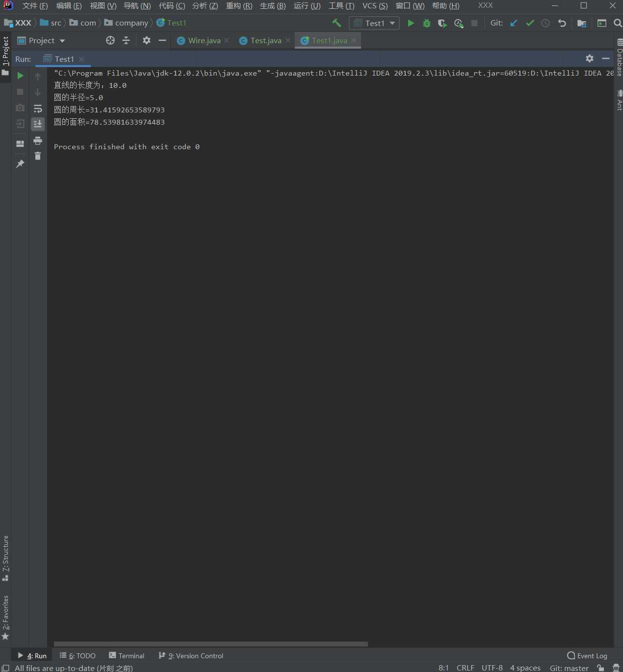Screen dimensions: 623x672
Task: Print the console output
Action: click(38, 141)
